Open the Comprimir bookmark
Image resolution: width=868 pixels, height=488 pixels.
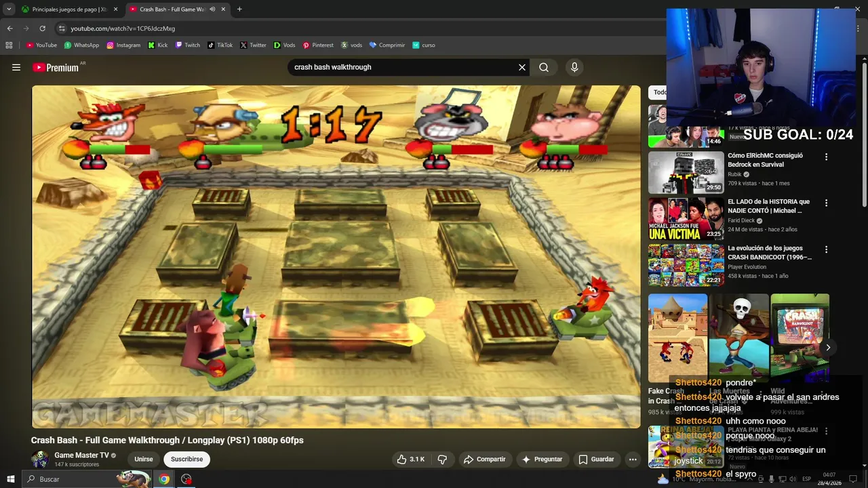tap(387, 45)
